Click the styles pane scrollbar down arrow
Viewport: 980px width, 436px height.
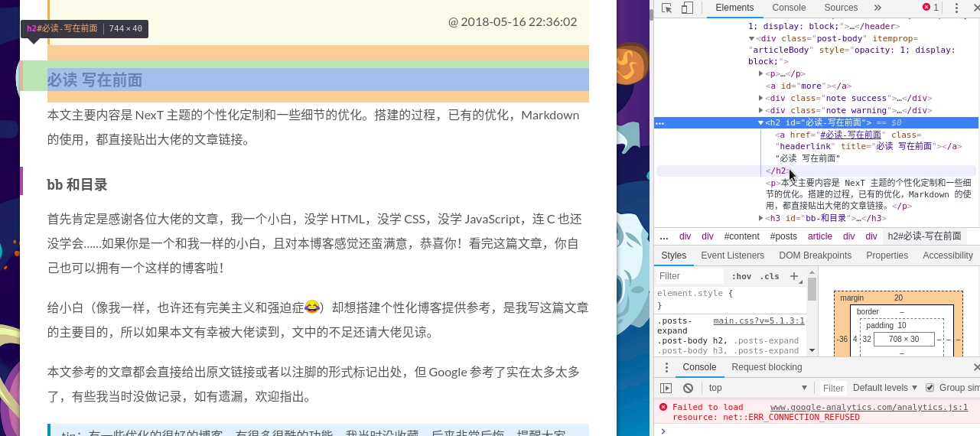[x=812, y=350]
